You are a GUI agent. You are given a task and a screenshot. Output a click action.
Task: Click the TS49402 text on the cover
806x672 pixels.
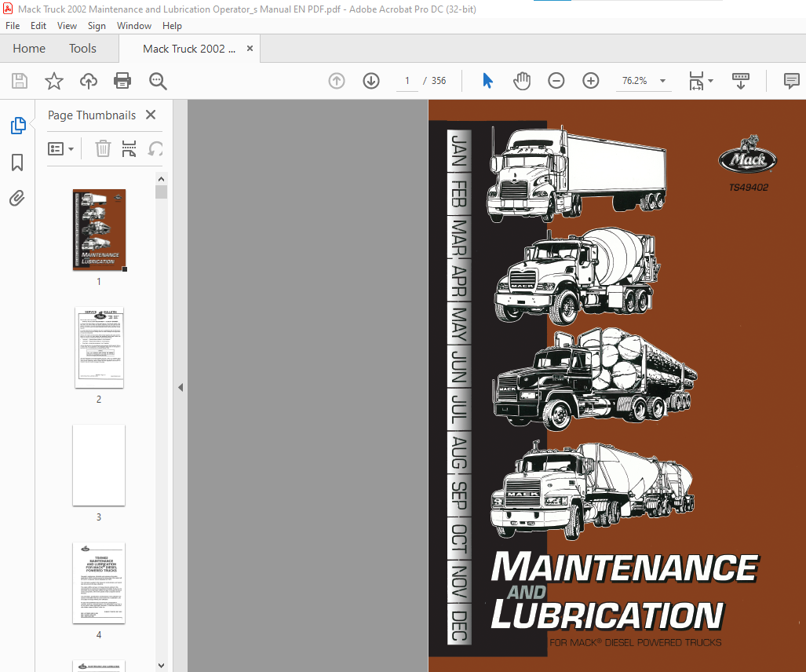749,188
